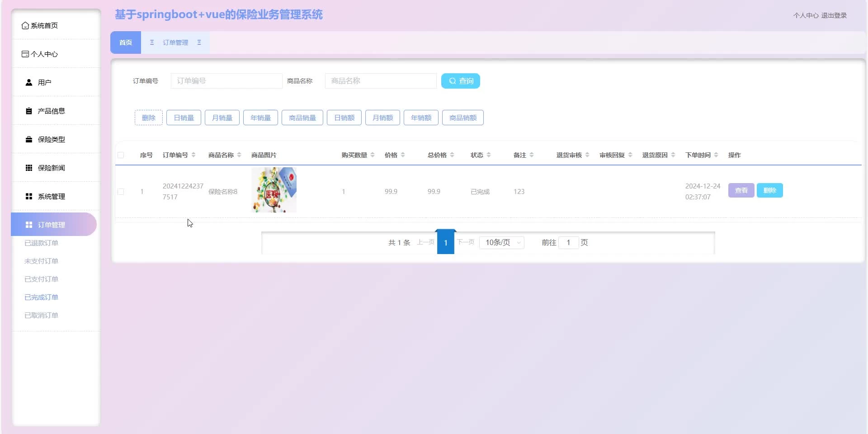Click the home icon beside 系统首页
Screen dimensions: 868x434
pos(25,26)
